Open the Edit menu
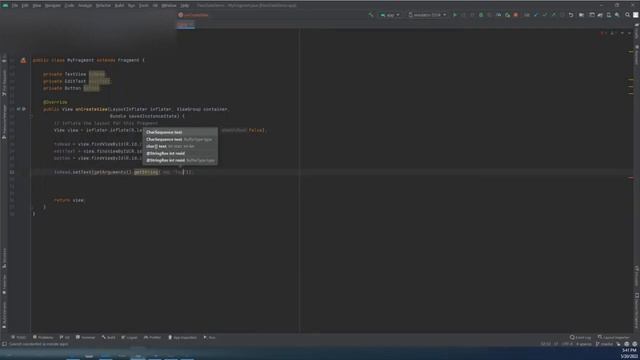Screen dimensions: 640x360 (x=25, y=6)
